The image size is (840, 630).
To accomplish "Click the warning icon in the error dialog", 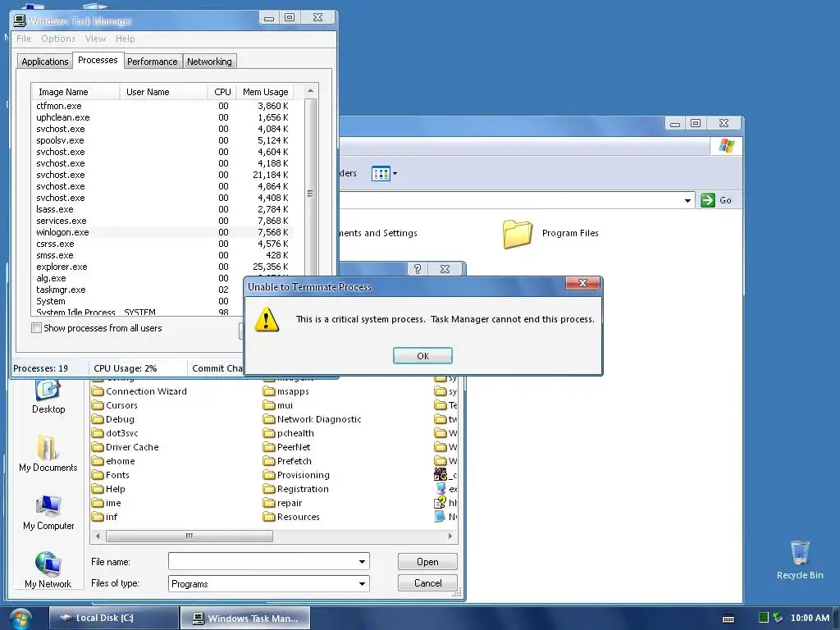I will point(267,319).
